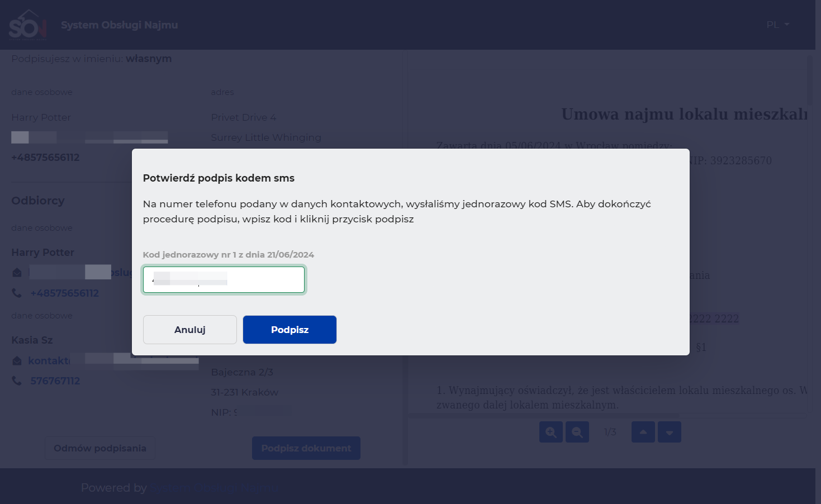Viewport: 821px width, 504px height.
Task: Open Kasia Sz's kontakt email link
Action: tap(49, 361)
